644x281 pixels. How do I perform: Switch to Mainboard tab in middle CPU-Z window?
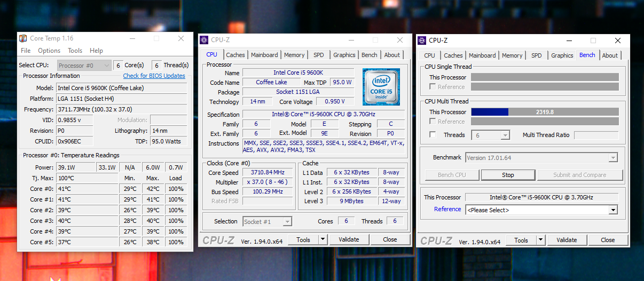point(264,55)
